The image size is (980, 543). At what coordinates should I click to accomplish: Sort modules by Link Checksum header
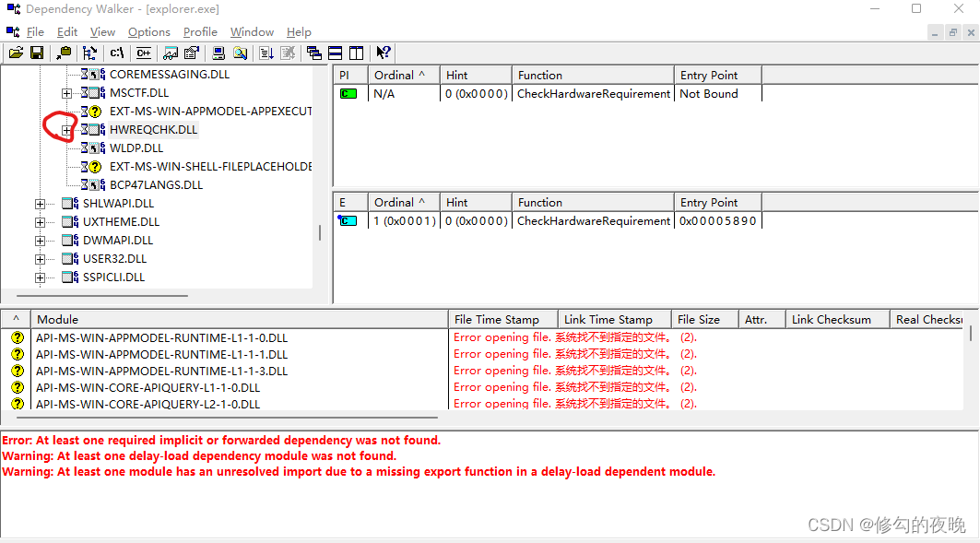coord(837,319)
